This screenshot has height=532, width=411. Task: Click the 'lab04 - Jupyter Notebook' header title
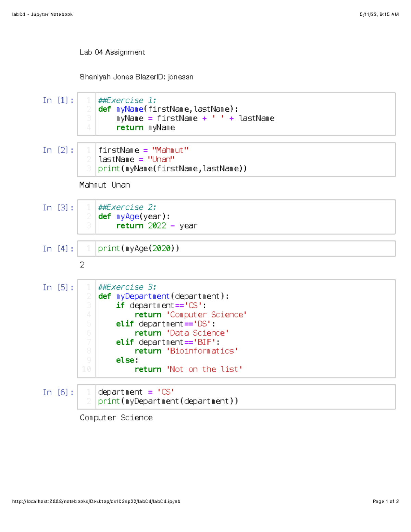(x=42, y=14)
